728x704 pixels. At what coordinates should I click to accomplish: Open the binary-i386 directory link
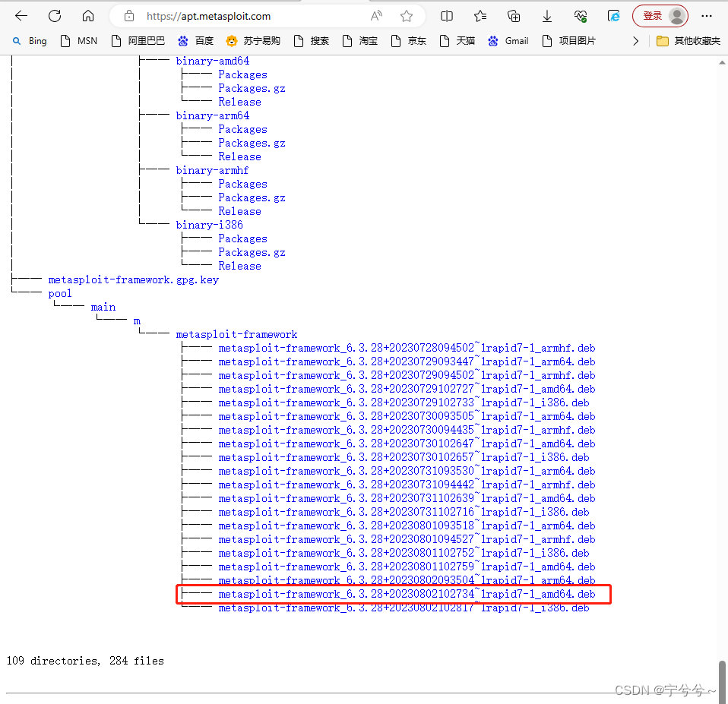click(209, 225)
